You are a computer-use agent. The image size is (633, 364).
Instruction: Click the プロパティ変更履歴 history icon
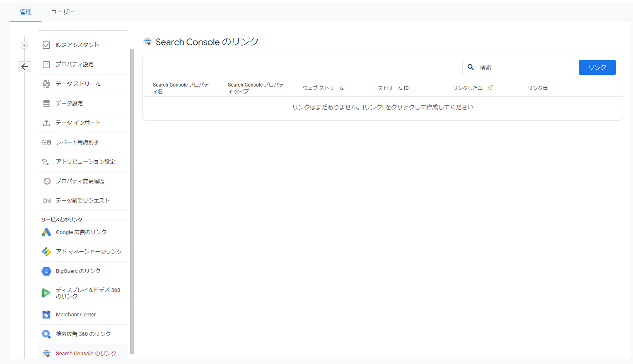(47, 181)
